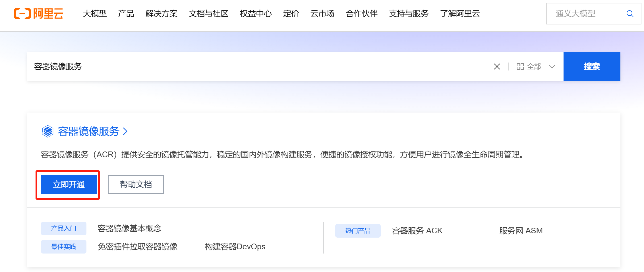The width and height of the screenshot is (644, 272).
Task: Open the 解决方案 menu
Action: (x=161, y=14)
